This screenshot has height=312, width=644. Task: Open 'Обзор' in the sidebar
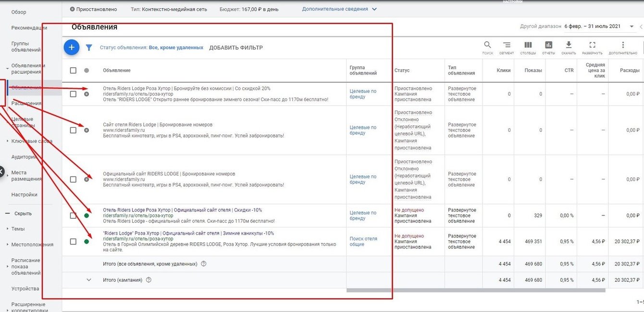(19, 12)
